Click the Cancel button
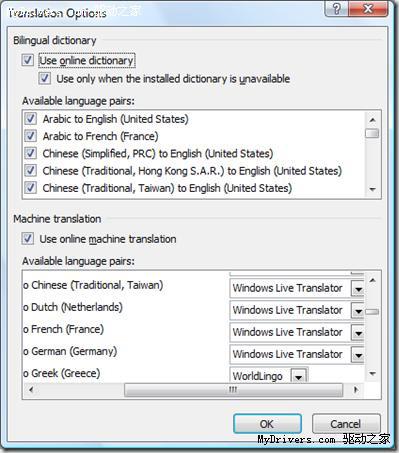399x453 pixels. 346,424
